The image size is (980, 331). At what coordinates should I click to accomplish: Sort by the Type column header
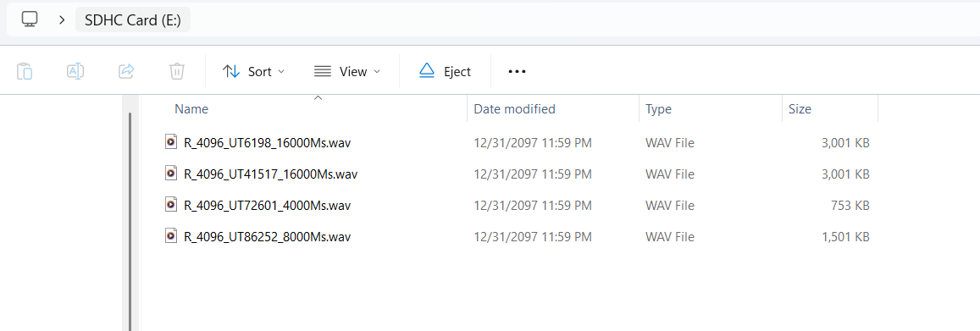pos(658,108)
